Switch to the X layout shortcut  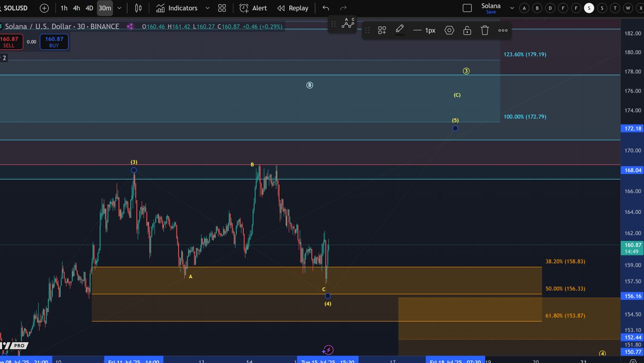click(x=640, y=8)
